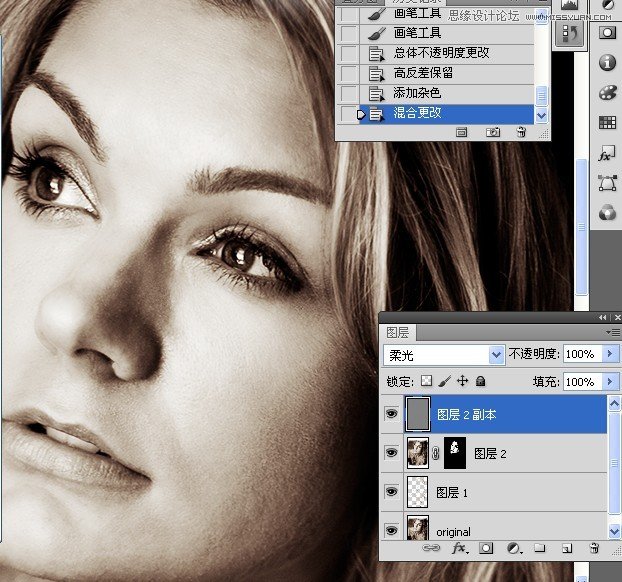Click Layers panel scroll down arrow

614,531
